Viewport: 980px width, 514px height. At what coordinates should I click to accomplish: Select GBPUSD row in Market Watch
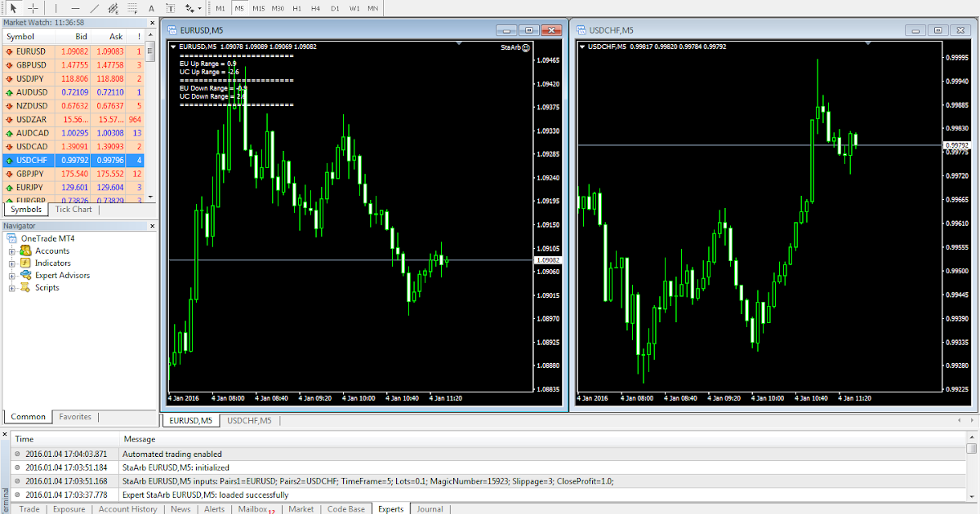[73, 65]
